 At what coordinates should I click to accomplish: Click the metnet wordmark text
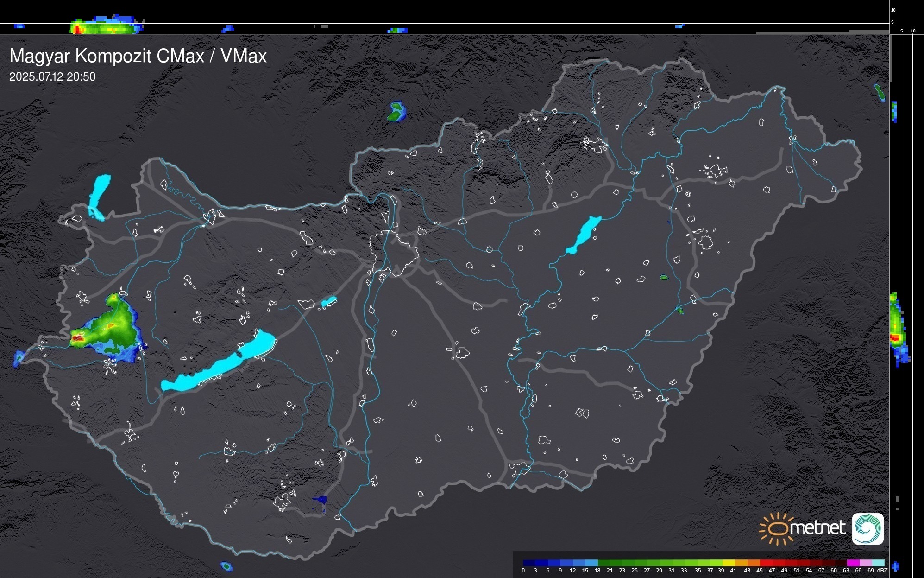pos(818,528)
